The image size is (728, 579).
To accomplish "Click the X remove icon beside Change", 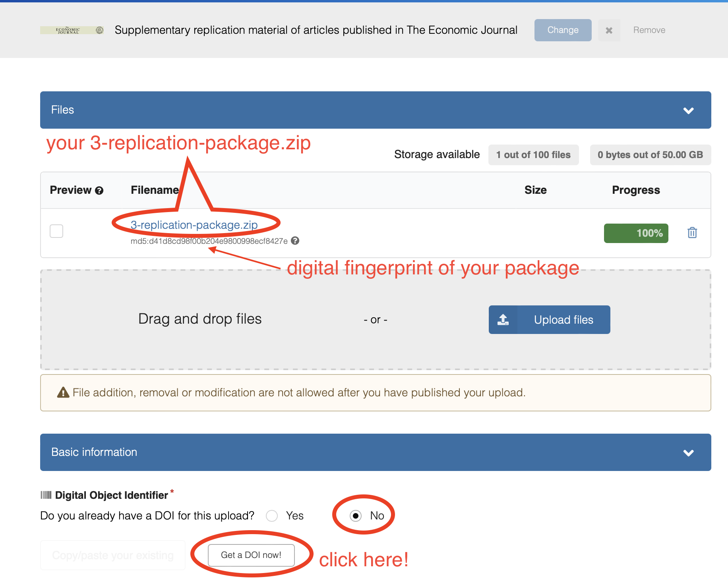I will click(x=609, y=30).
